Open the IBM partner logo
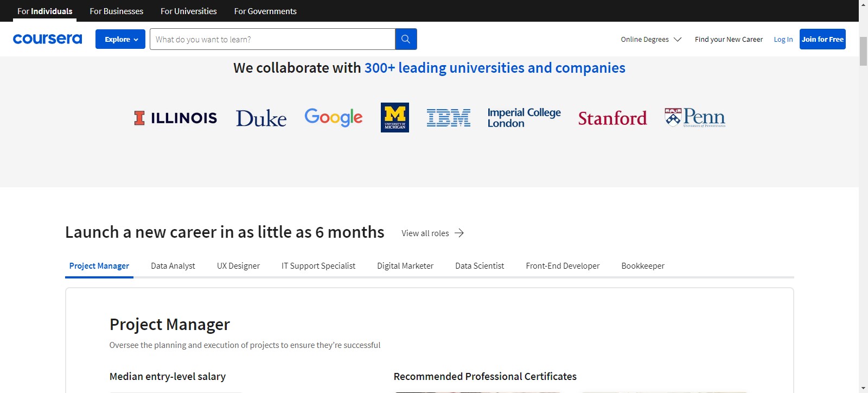The image size is (868, 393). click(448, 118)
